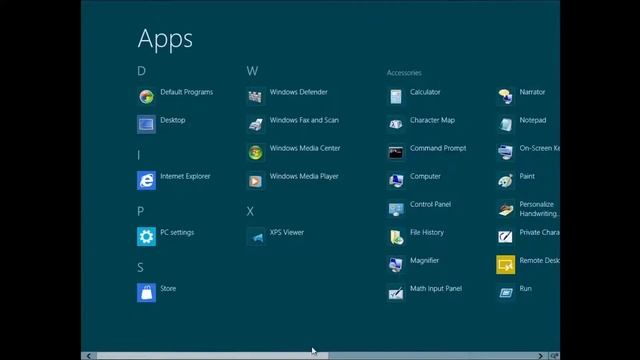
Task: Select the 'Control Panel' label
Action: pyautogui.click(x=430, y=204)
